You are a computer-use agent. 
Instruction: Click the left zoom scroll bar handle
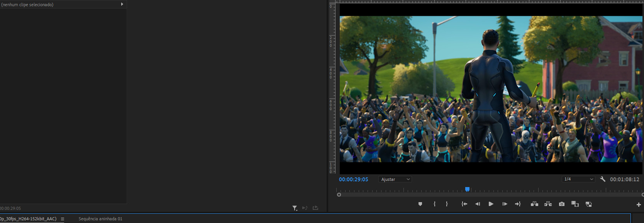point(339,195)
